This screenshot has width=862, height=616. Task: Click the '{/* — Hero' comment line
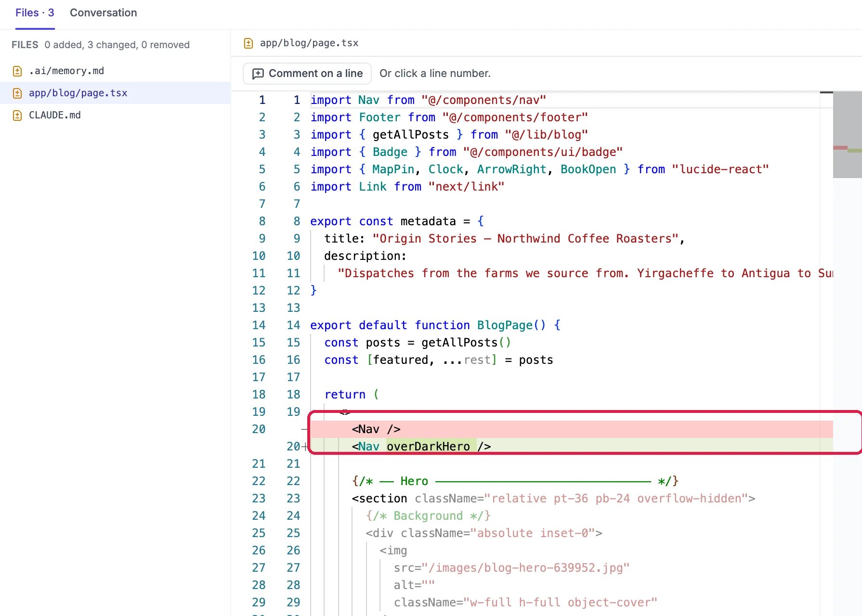(515, 481)
